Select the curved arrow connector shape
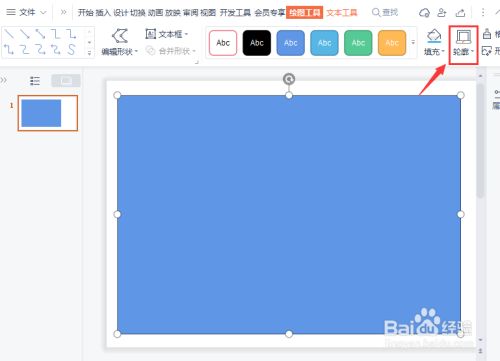Screen dimensions: 500x361 pyautogui.click(x=40, y=49)
